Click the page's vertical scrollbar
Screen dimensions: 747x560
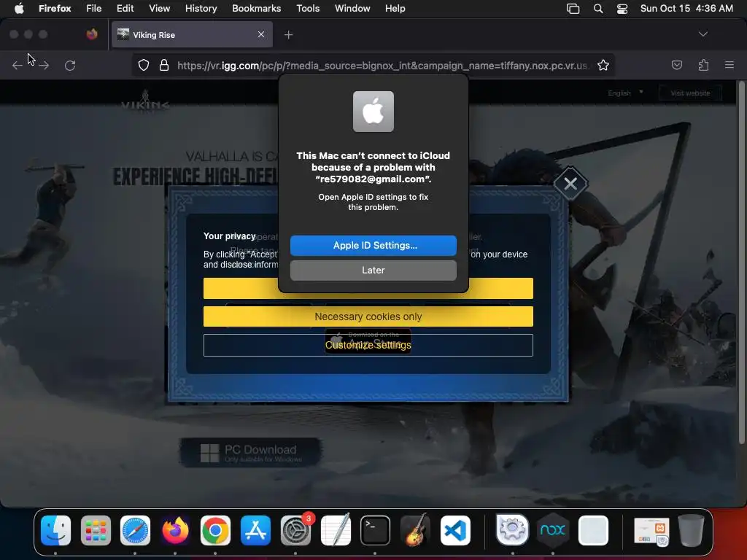pos(741,262)
